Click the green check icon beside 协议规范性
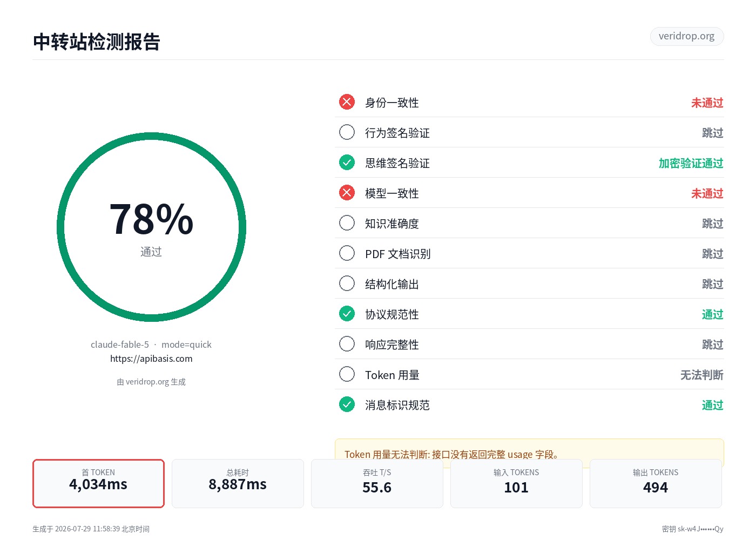756x540 pixels. pyautogui.click(x=347, y=314)
